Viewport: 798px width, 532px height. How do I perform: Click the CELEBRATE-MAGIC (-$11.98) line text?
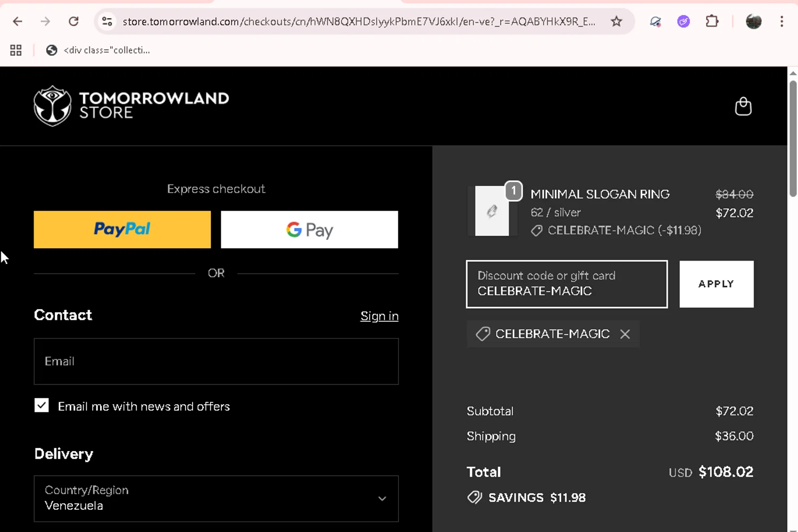point(625,230)
